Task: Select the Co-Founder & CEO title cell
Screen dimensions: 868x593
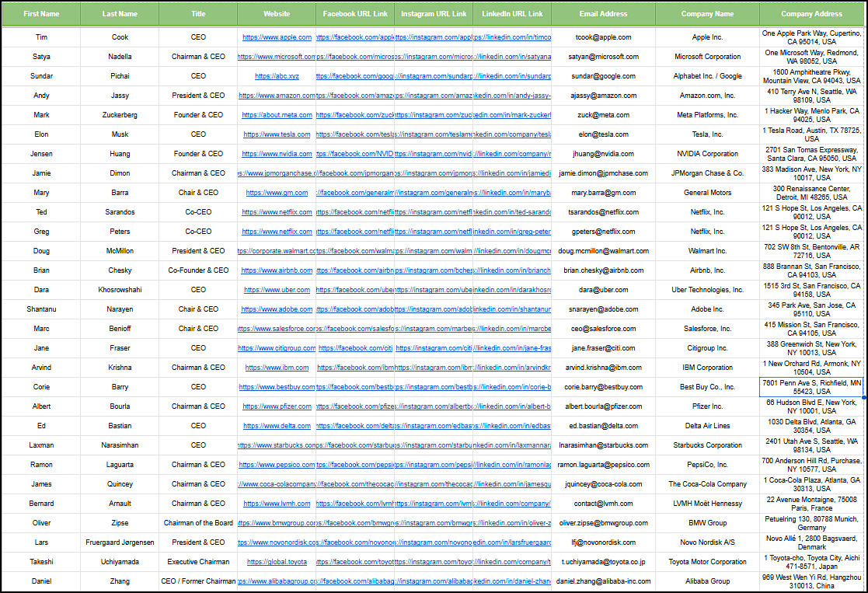Action: 198,270
